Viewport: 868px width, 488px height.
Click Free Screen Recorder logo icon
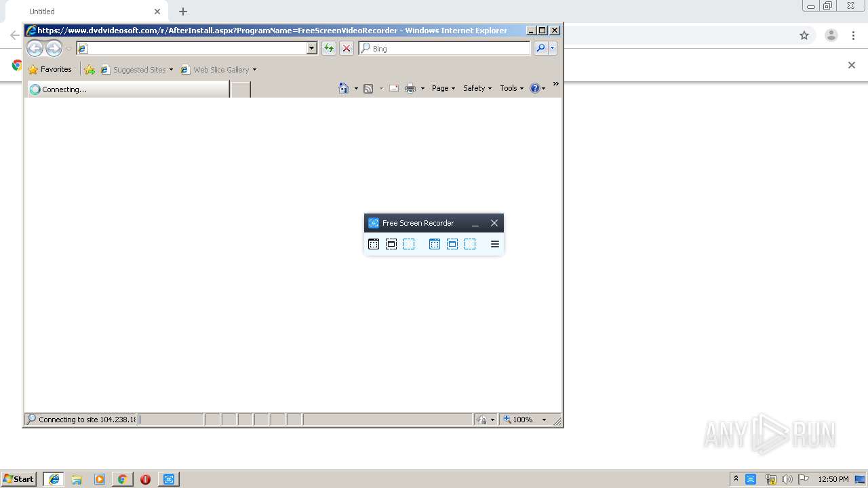pos(373,223)
